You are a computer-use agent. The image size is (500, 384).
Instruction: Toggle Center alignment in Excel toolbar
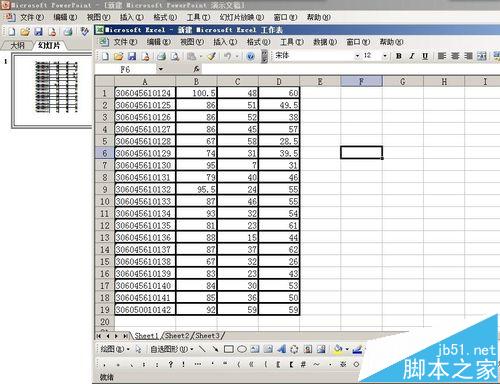point(455,56)
